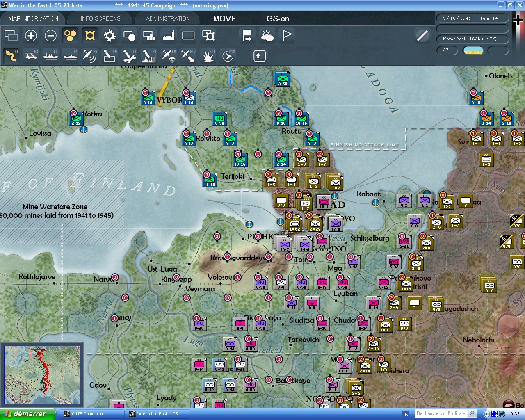Screen dimensions: 525x420
Task: Select F7 bomb airfield mode
Action: pos(129,56)
